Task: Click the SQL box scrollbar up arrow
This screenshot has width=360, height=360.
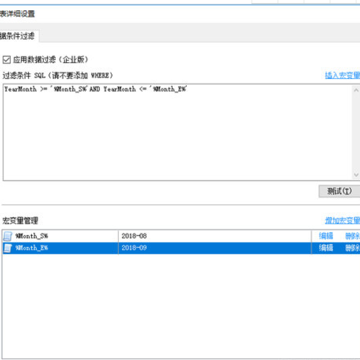Action: tap(356, 90)
